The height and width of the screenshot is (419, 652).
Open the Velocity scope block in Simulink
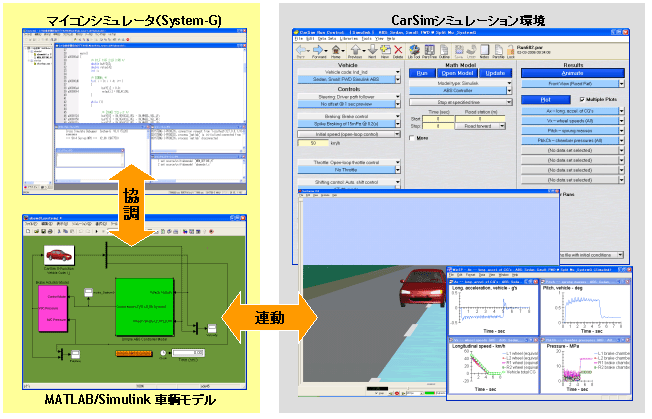(x=212, y=328)
